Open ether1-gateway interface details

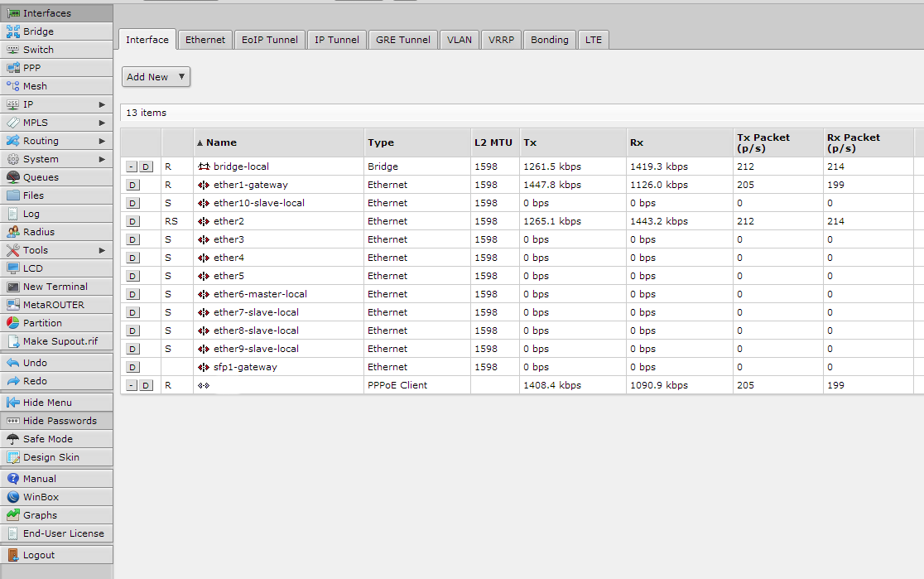(250, 185)
